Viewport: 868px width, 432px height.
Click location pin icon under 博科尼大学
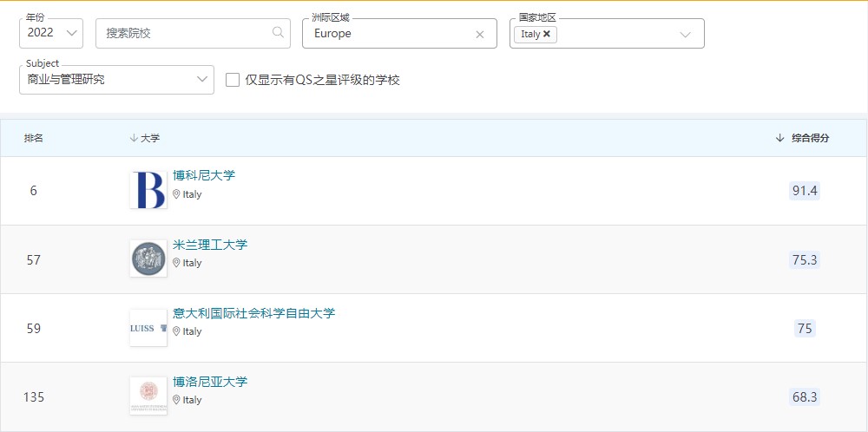(x=176, y=194)
